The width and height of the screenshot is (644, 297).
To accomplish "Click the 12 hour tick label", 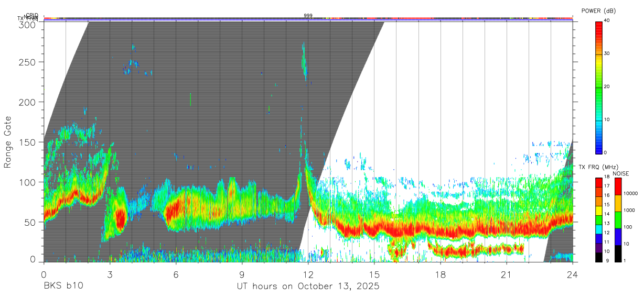I will click(308, 274).
